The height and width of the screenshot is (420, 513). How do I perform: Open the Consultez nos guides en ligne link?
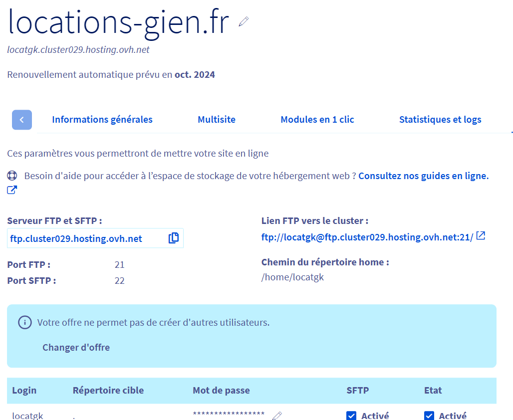[x=423, y=176]
